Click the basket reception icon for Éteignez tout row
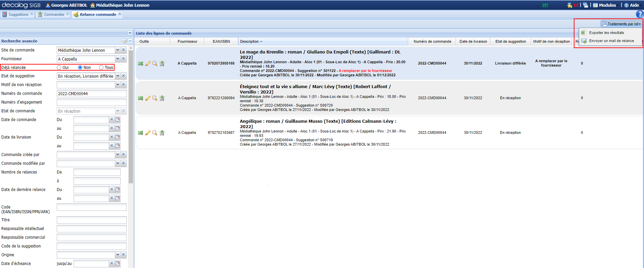The height and width of the screenshot is (268, 644). click(162, 98)
